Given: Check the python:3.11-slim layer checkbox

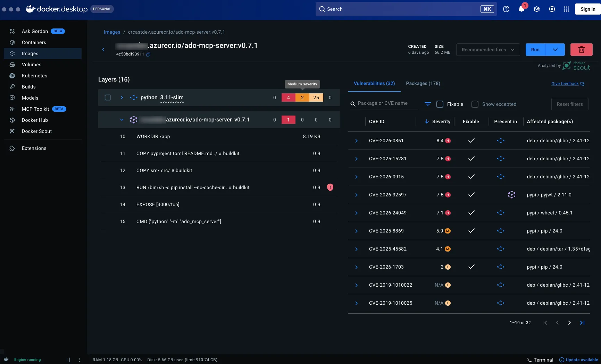Looking at the screenshot, I should point(108,98).
